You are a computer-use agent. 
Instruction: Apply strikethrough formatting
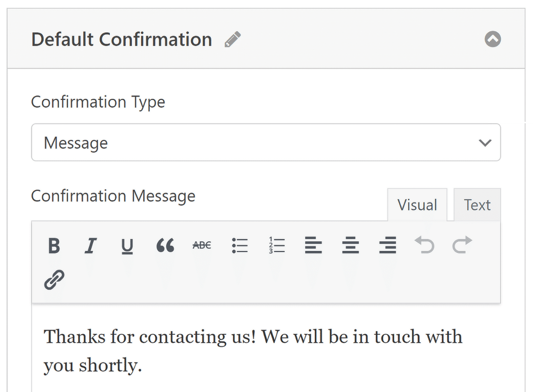[202, 245]
